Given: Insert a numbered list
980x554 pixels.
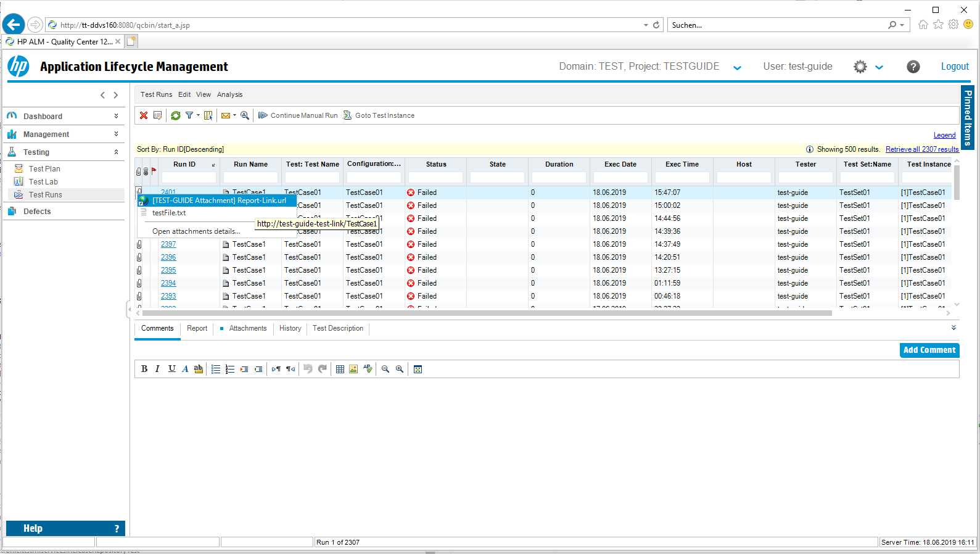Looking at the screenshot, I should (x=230, y=369).
